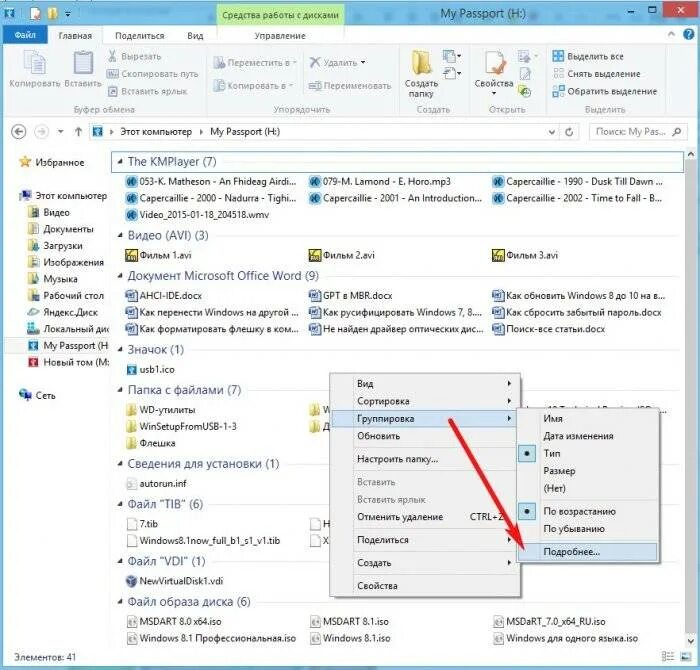Select Загрузки in the navigation pane
Screen dimensions: 700x670
click(x=55, y=246)
